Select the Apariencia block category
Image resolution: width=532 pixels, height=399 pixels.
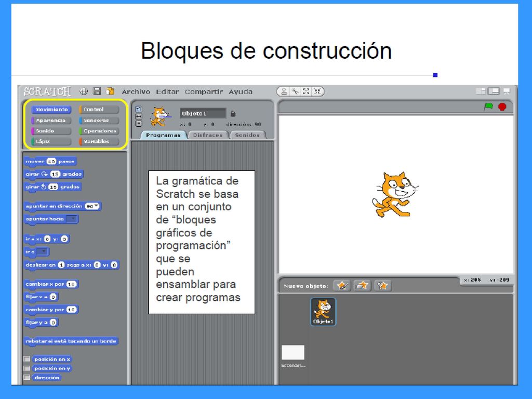[x=51, y=121]
